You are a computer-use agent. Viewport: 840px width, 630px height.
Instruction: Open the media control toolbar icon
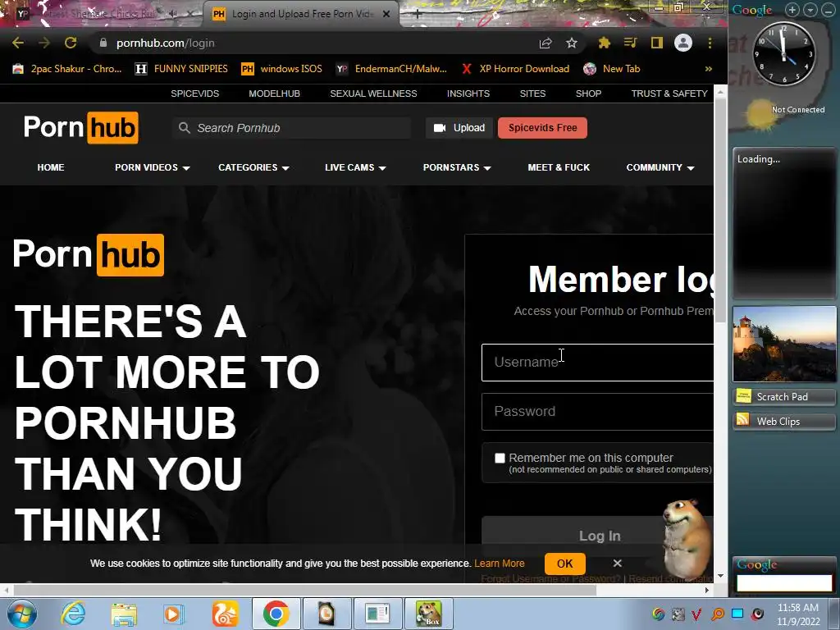(631, 43)
